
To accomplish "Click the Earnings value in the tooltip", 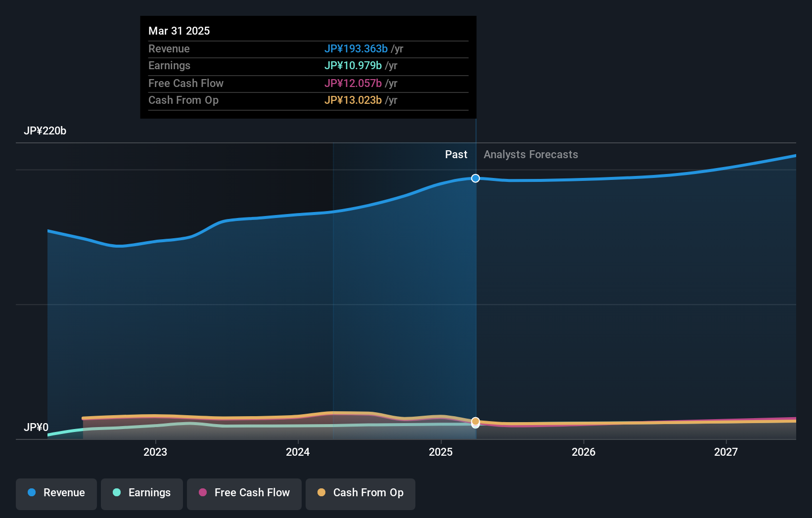I will [352, 65].
